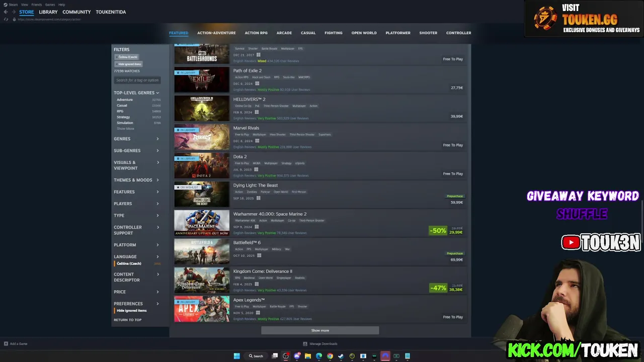Viewport: 644px width, 362px height.
Task: Switch to the Library tab
Action: 48,12
